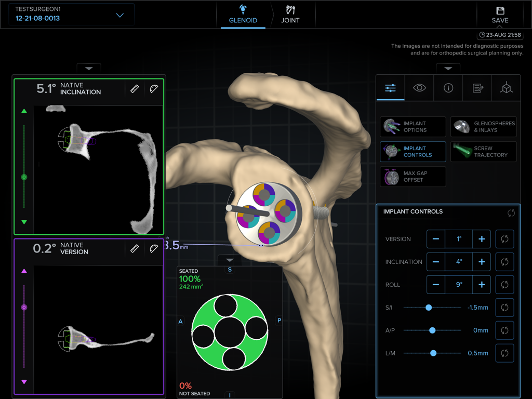
Task: Increase the Version angle
Action: click(481, 239)
